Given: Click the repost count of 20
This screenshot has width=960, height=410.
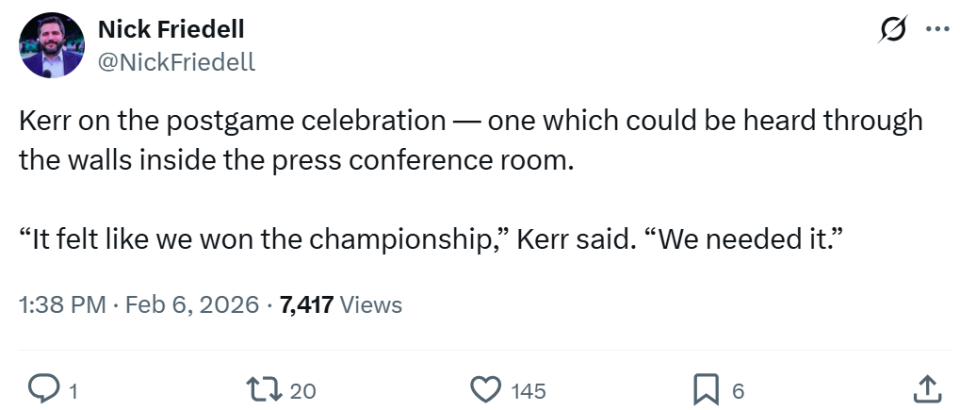Looking at the screenshot, I should pos(302,391).
